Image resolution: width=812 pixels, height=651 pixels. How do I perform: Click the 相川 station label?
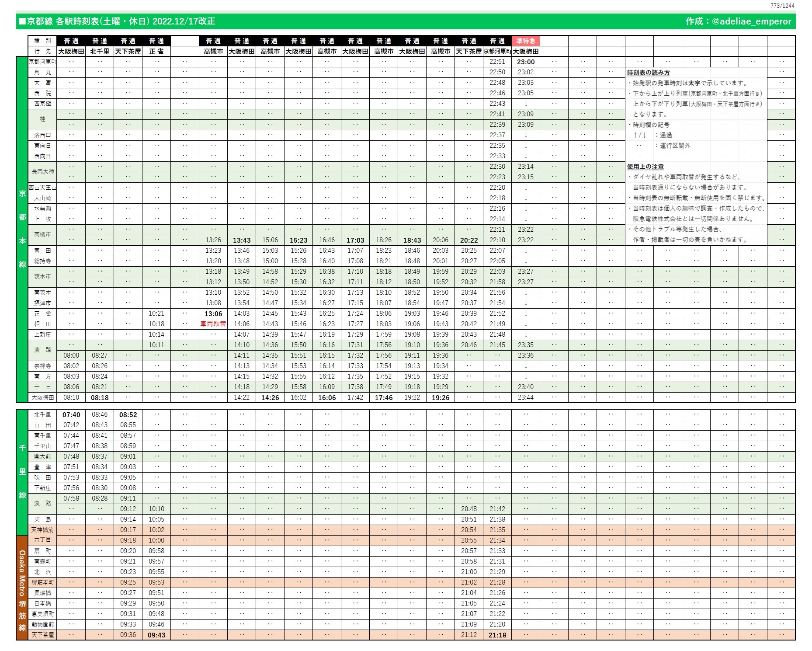[42, 324]
